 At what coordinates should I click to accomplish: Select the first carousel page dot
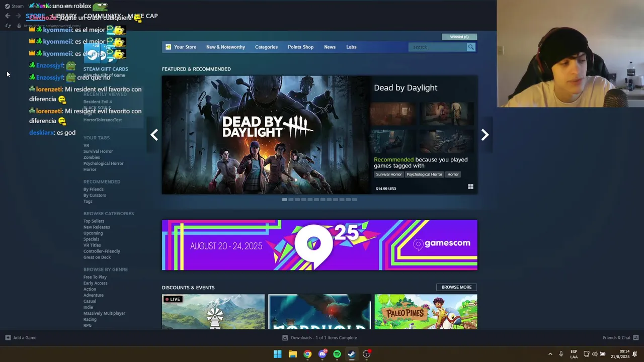click(284, 200)
